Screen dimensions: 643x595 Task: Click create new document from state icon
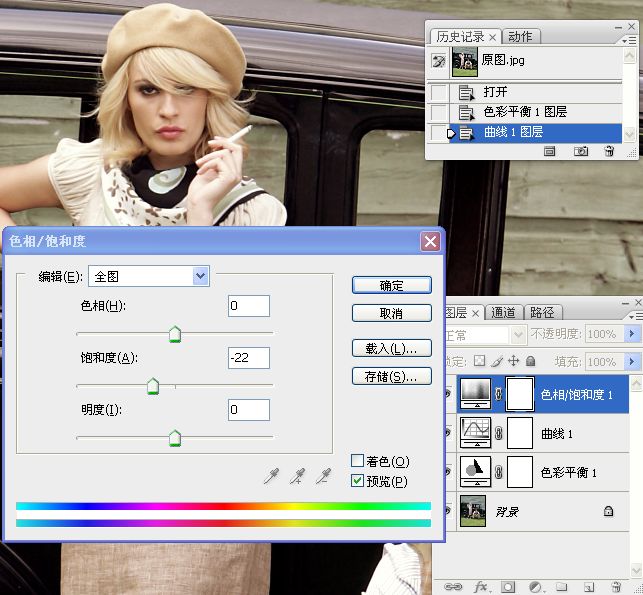[550, 151]
